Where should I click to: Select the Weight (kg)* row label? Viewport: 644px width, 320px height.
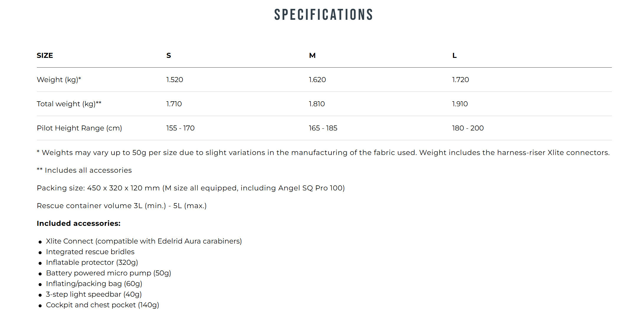pyautogui.click(x=59, y=80)
